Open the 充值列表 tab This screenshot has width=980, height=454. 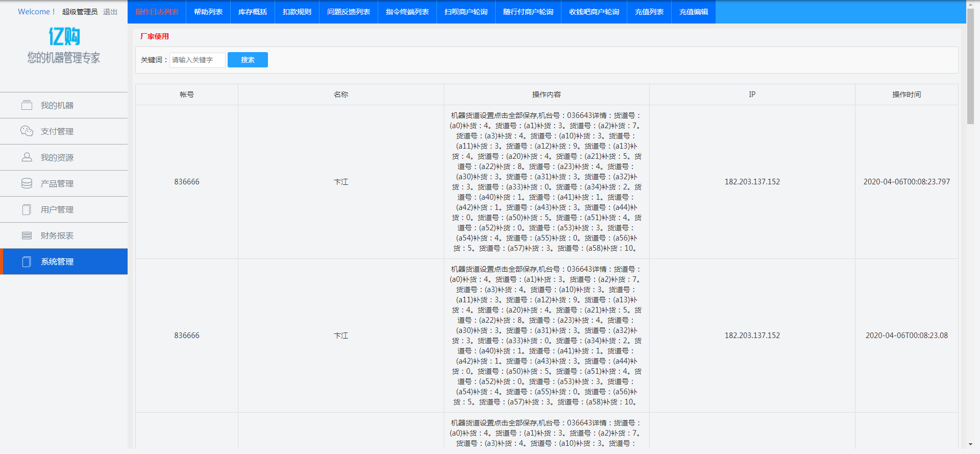click(x=649, y=12)
